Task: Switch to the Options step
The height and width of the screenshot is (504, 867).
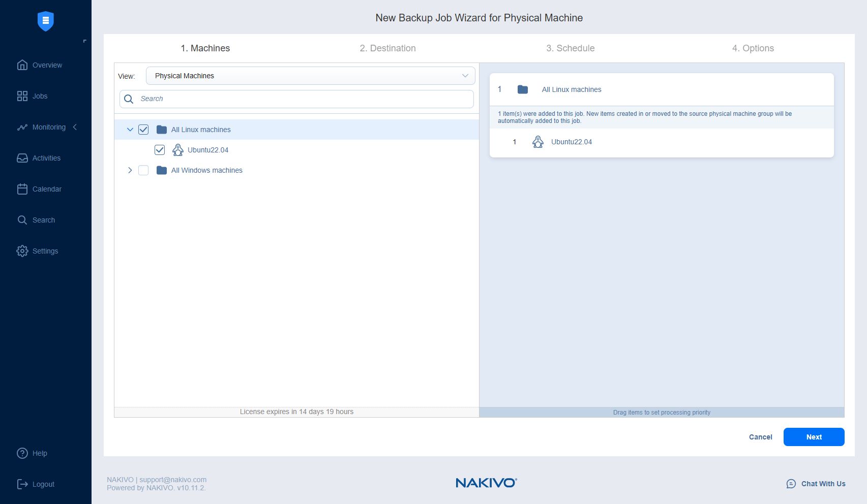Action: click(x=753, y=48)
